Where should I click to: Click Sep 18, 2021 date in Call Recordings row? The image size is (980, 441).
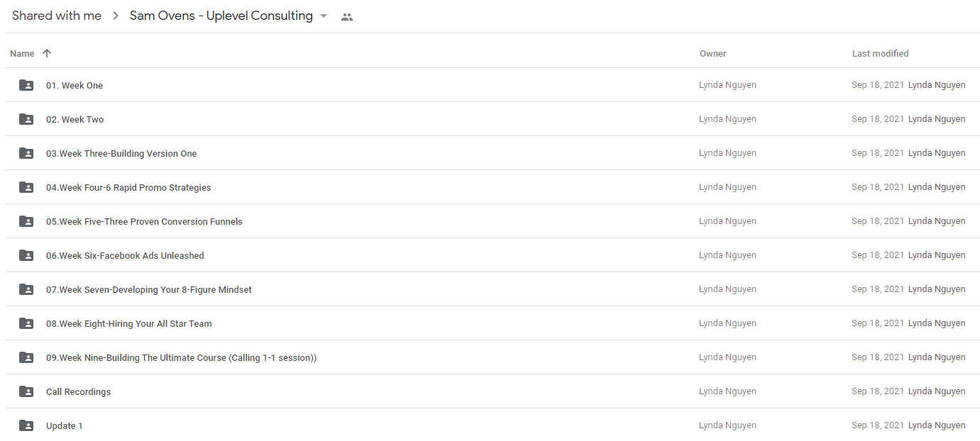click(878, 391)
